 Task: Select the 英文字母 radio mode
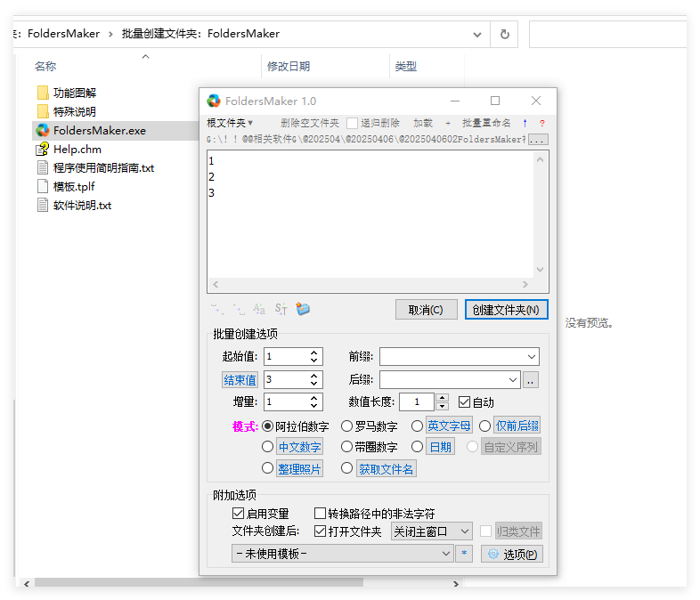coord(417,426)
